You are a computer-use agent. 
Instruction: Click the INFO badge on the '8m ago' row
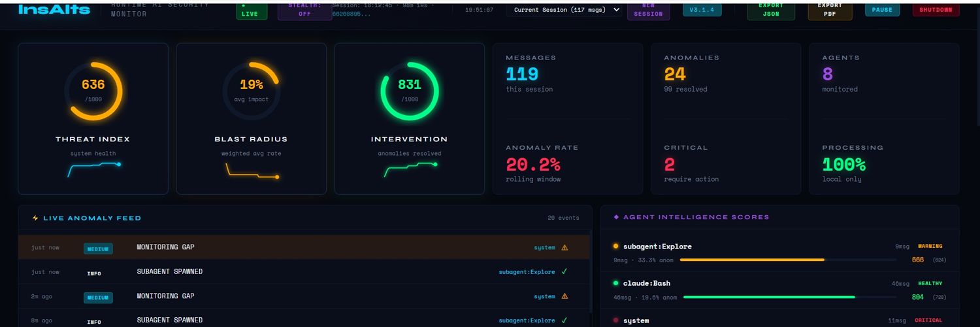94,322
